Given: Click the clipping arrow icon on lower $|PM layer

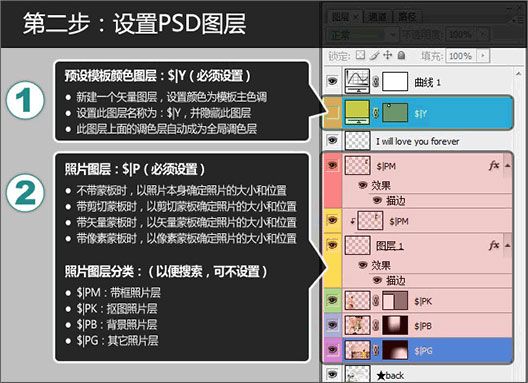Looking at the screenshot, I should click(x=353, y=221).
